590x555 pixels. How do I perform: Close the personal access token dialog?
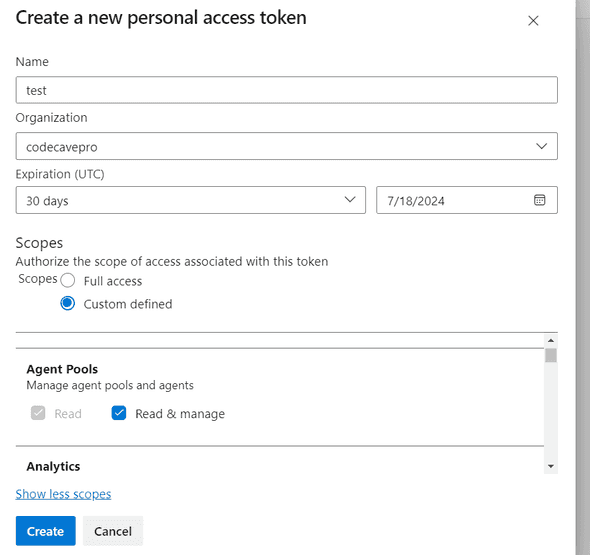533,21
